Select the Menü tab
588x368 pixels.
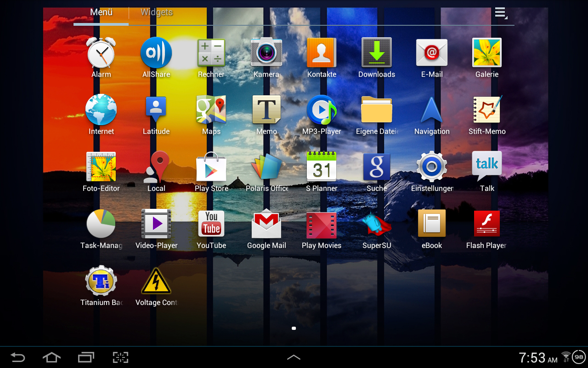(x=101, y=12)
